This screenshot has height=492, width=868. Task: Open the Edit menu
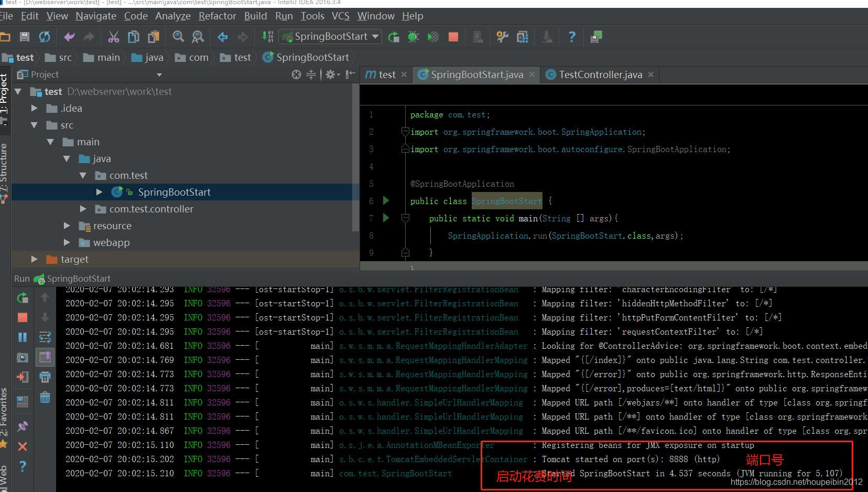tap(30, 16)
